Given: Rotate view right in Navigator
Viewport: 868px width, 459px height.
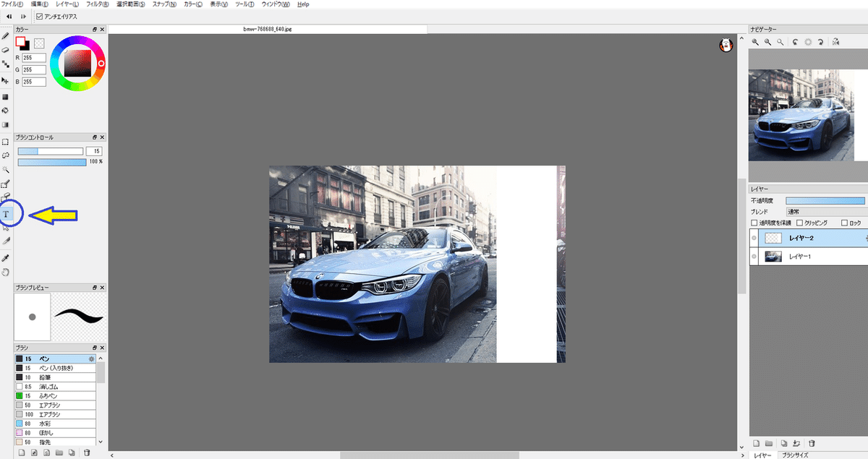Looking at the screenshot, I should click(821, 43).
